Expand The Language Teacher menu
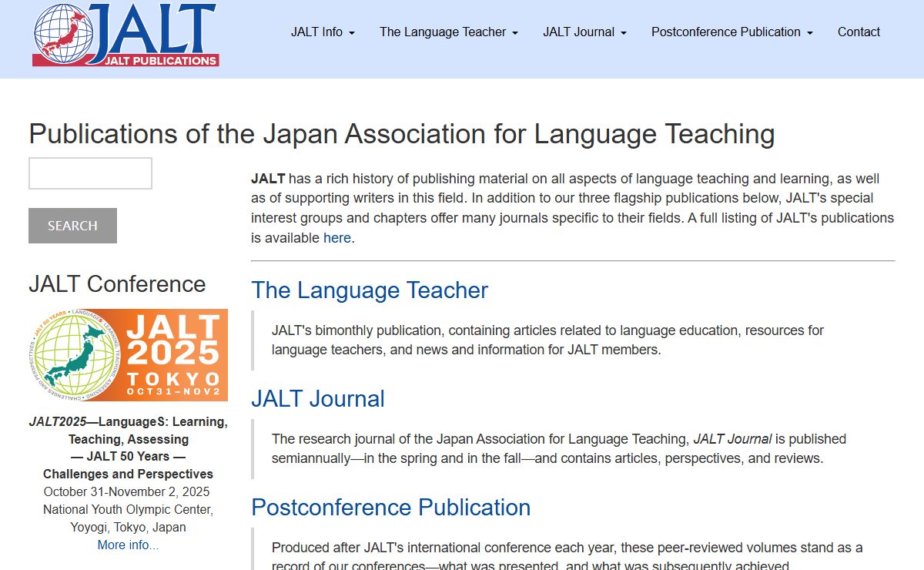 449,32
